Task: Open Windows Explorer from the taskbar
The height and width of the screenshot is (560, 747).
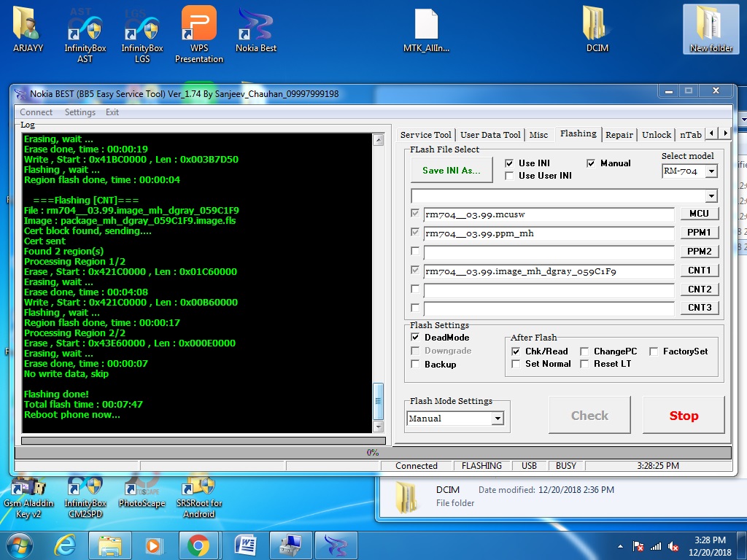Action: (109, 545)
